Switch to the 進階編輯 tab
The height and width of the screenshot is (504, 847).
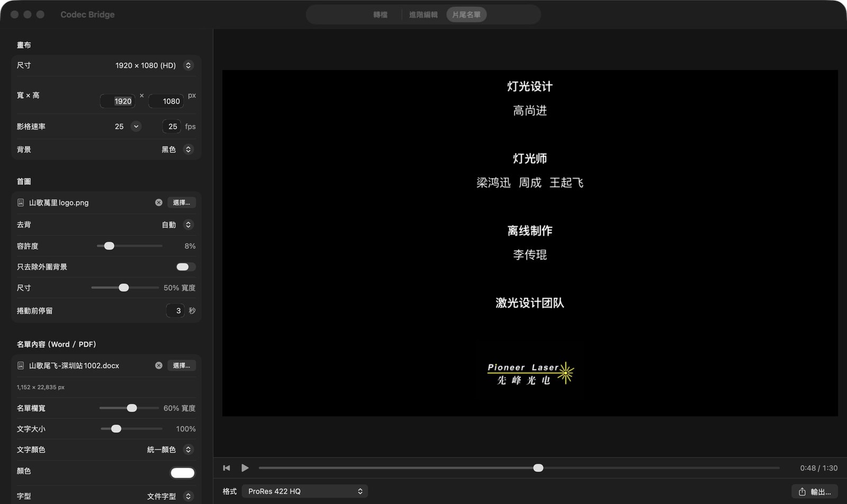click(x=424, y=15)
